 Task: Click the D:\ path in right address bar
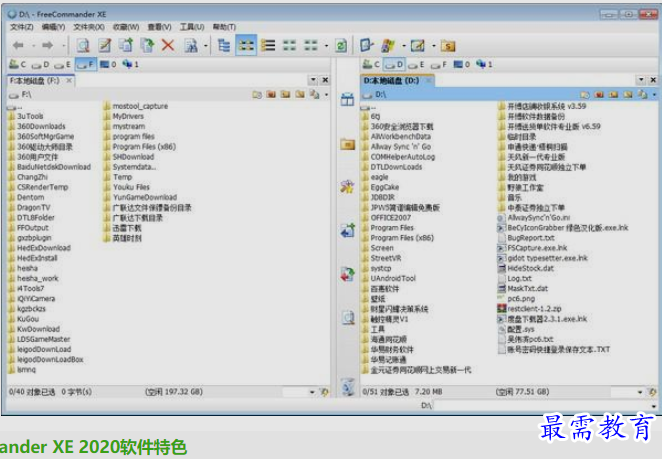pos(380,95)
